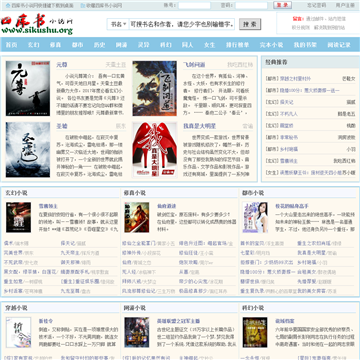Screen dimensions: 360x360
Task: Click the 英雄联盟之冠军主播 cover thumbnail
Action: 137,332
